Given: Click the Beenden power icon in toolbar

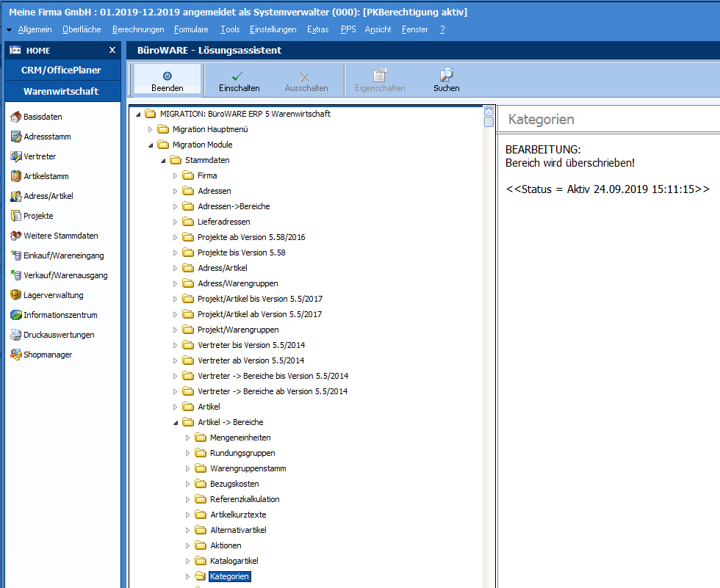Looking at the screenshot, I should [167, 76].
